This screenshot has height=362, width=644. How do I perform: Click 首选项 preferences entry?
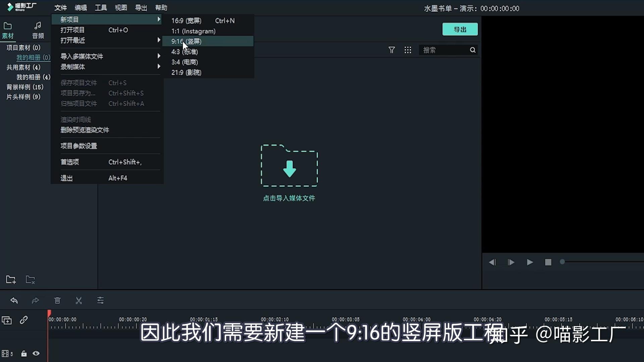click(x=107, y=162)
